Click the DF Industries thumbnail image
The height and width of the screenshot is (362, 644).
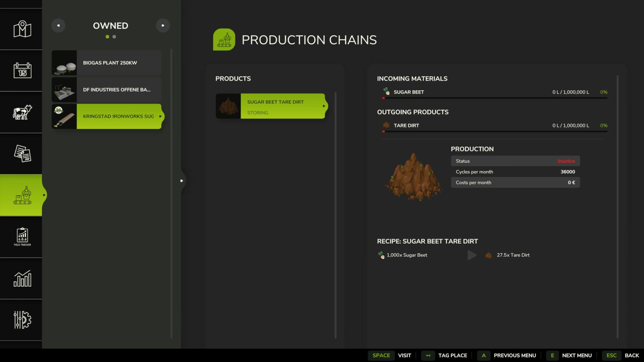click(x=64, y=89)
